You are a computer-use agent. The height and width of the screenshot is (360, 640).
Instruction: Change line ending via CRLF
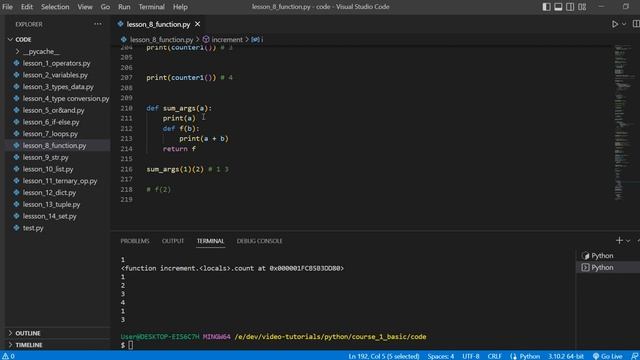pos(494,356)
